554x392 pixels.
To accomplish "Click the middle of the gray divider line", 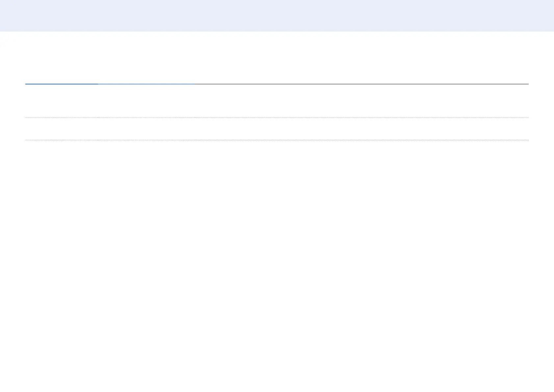I will 362,84.
